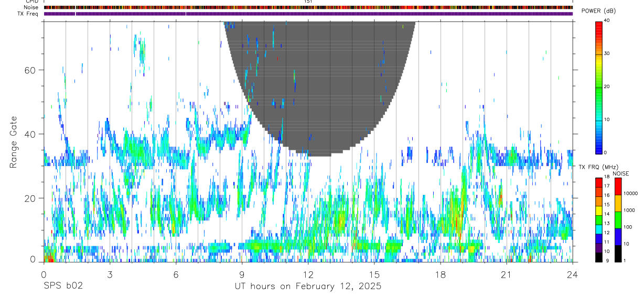Click the "40" label on the POWER scale
The image size is (644, 297).
(607, 20)
